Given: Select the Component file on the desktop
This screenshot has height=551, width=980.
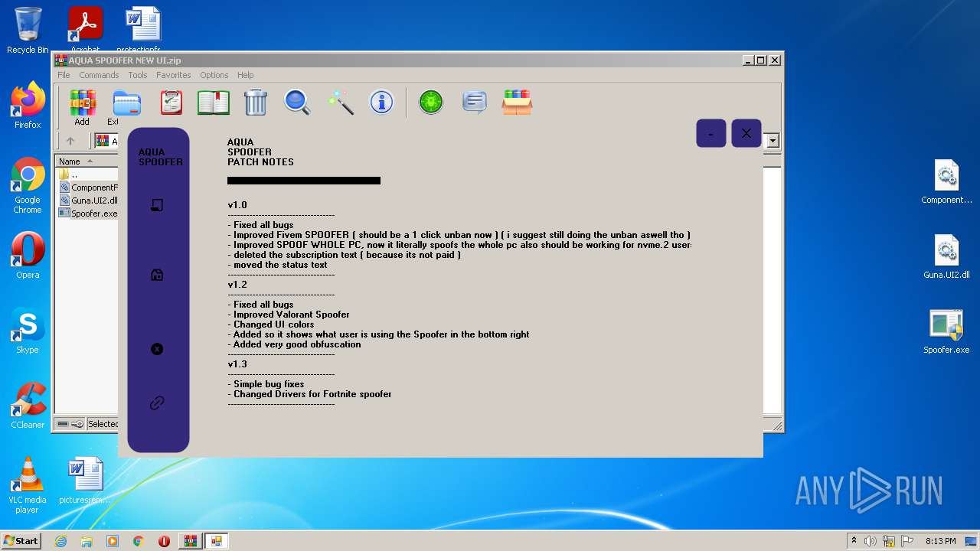Looking at the screenshot, I should tap(946, 181).
